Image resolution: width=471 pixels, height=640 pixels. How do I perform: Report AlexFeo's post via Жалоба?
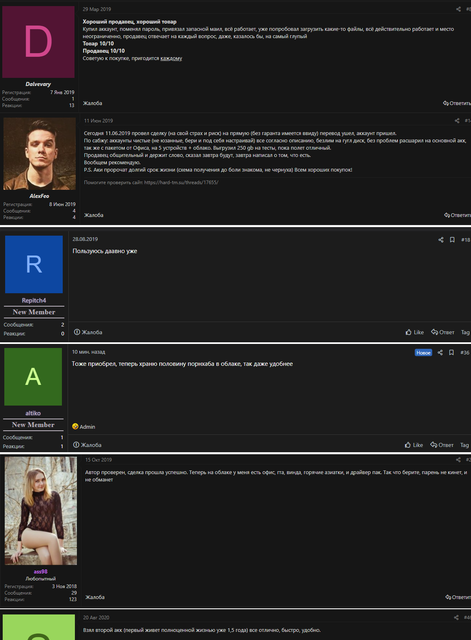(93, 215)
